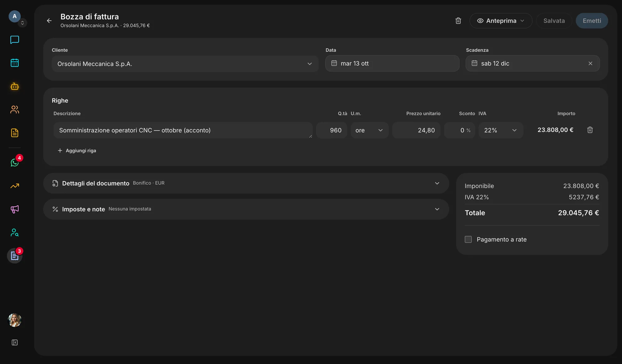Click the Bozza di fattura title
Viewport: 622px width, 364px height.
point(90,16)
